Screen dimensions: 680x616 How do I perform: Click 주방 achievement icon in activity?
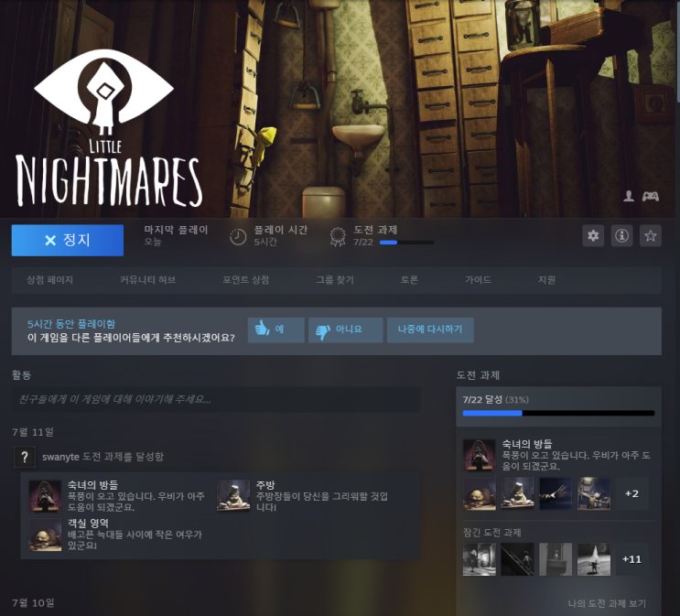233,496
